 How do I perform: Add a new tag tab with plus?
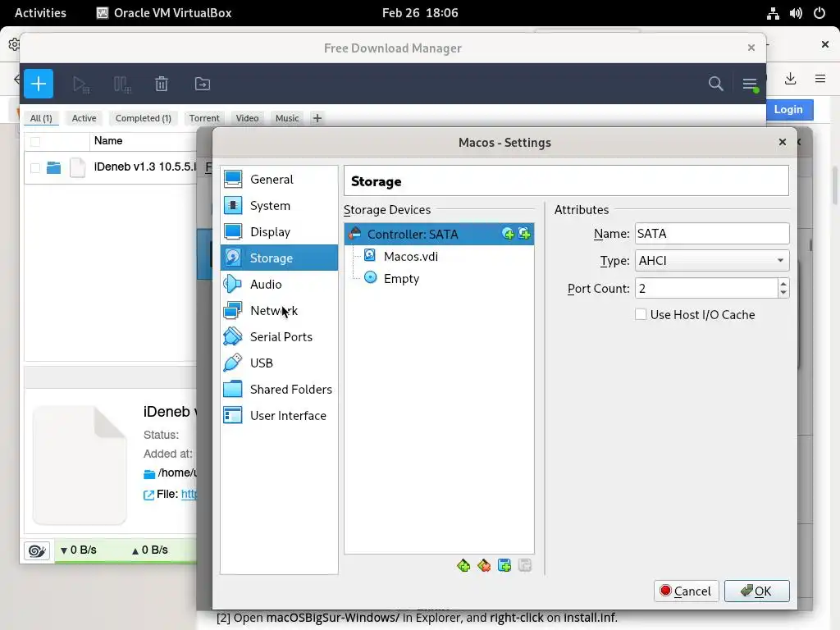click(x=317, y=118)
